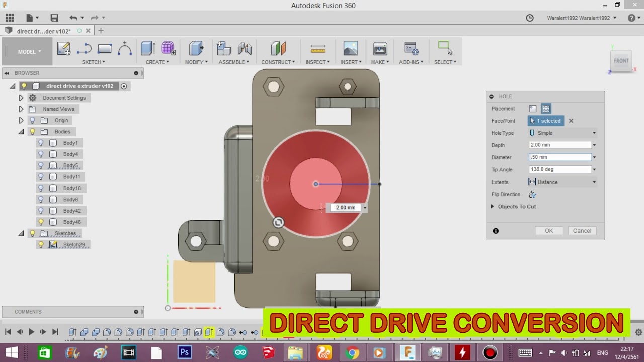Click the 1 selected Face/Point button

click(546, 121)
